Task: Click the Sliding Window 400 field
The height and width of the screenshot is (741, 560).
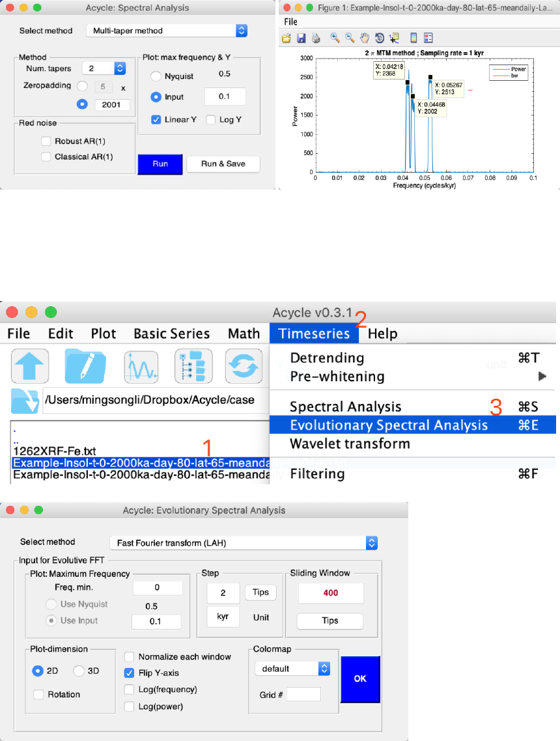Action: pos(331,592)
